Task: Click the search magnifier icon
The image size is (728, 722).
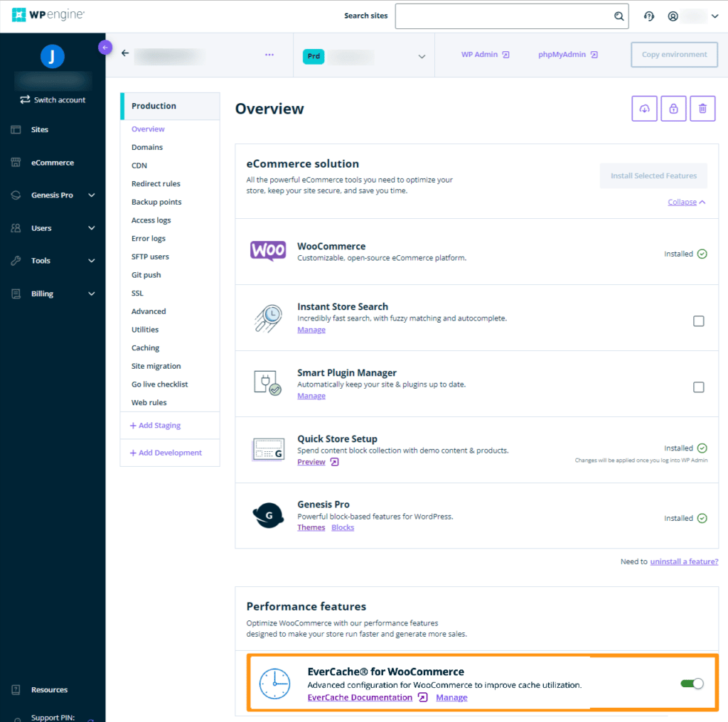Action: 619,16
